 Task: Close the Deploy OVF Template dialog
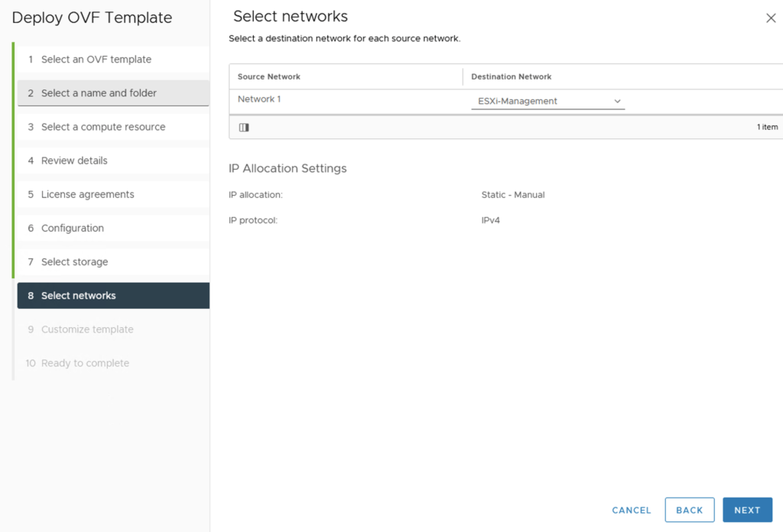[x=771, y=18]
